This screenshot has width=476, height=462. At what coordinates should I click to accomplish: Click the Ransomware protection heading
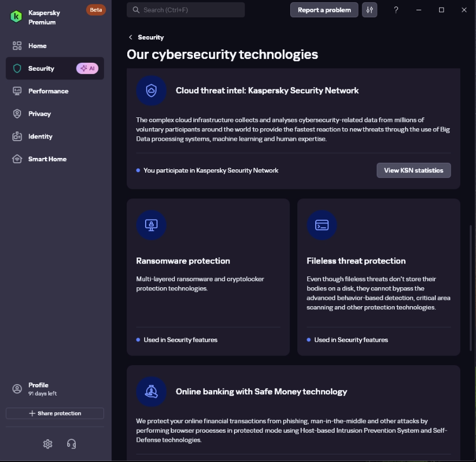coord(183,261)
